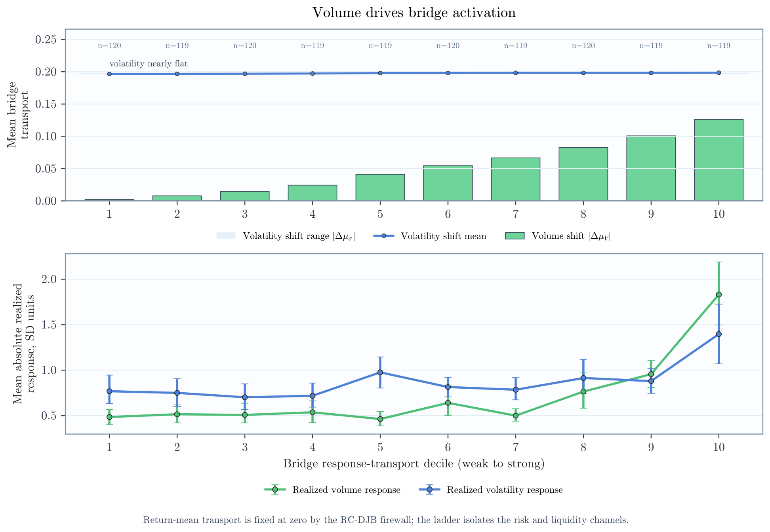The height and width of the screenshot is (532, 770).
Task: Click the realized volume response point at decile 1
Action: point(109,417)
